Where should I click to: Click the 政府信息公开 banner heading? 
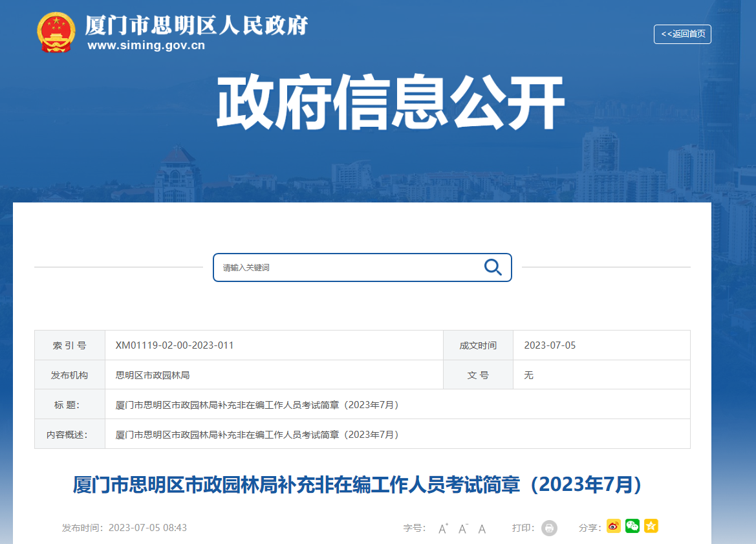[x=390, y=103]
